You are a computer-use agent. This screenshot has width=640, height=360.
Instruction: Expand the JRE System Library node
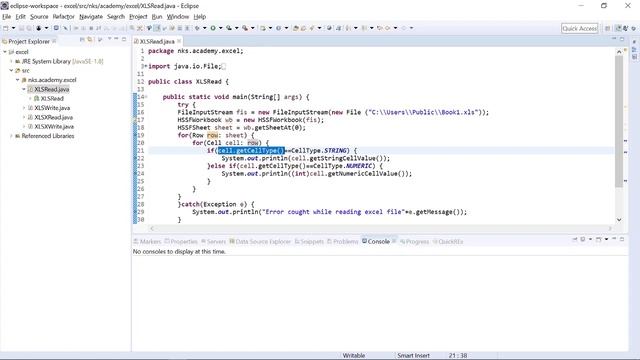11,61
